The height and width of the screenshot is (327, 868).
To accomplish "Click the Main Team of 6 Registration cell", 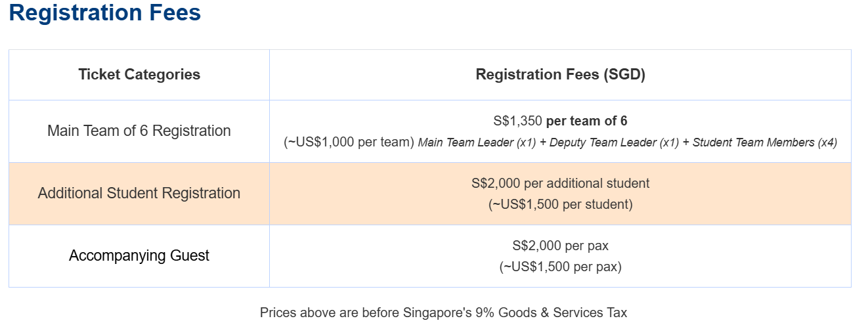I will pyautogui.click(x=139, y=131).
